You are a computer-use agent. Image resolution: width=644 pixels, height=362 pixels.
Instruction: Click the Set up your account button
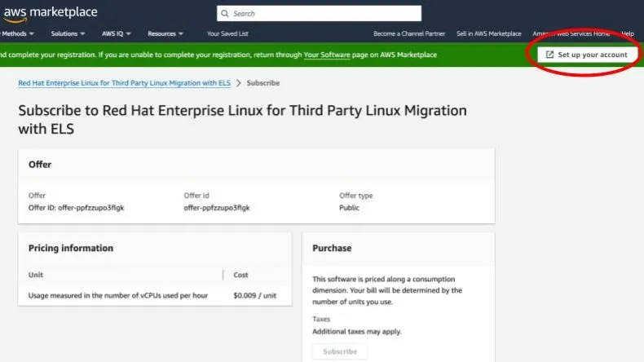coord(586,55)
